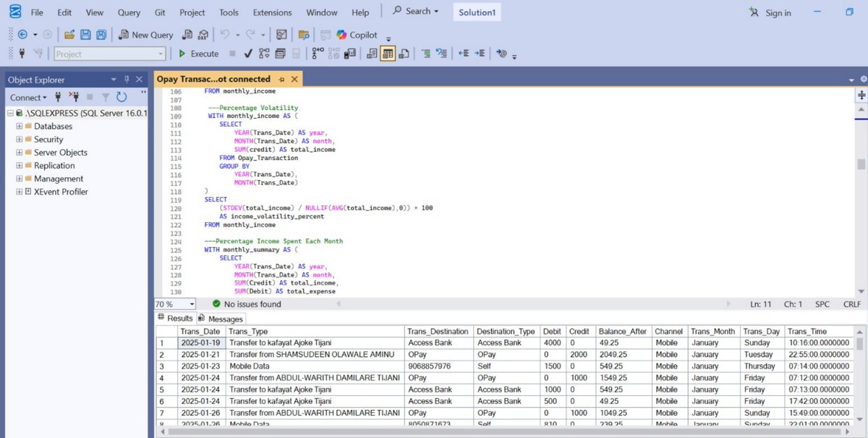Click Comment Out Selected Lines icon
868x438 pixels.
[426, 54]
